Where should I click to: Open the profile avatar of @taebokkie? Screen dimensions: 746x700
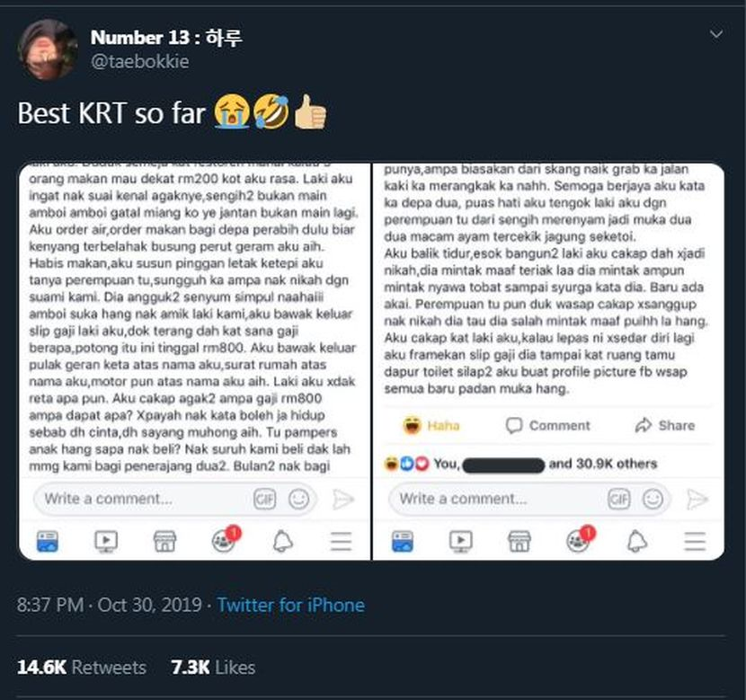pyautogui.click(x=47, y=49)
